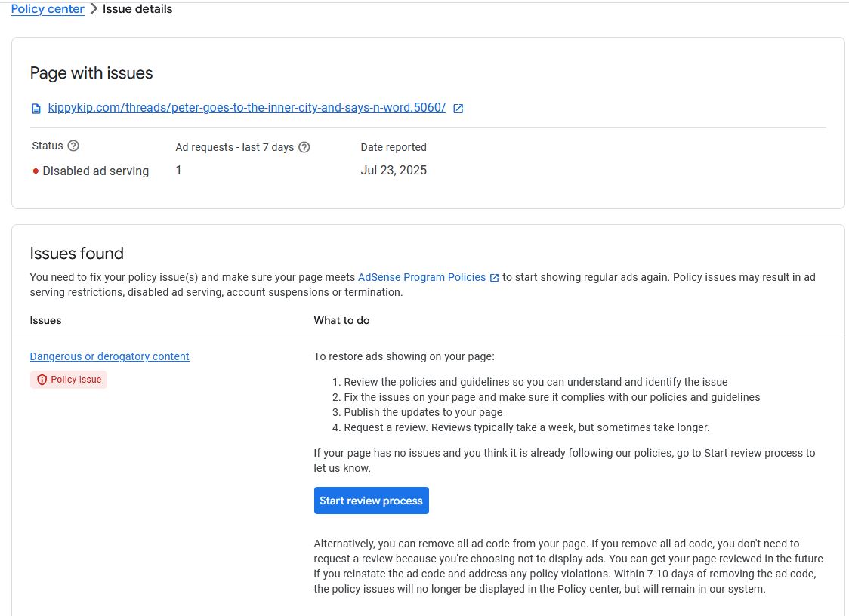Click the red Disabled ad serving status dot

tap(36, 171)
